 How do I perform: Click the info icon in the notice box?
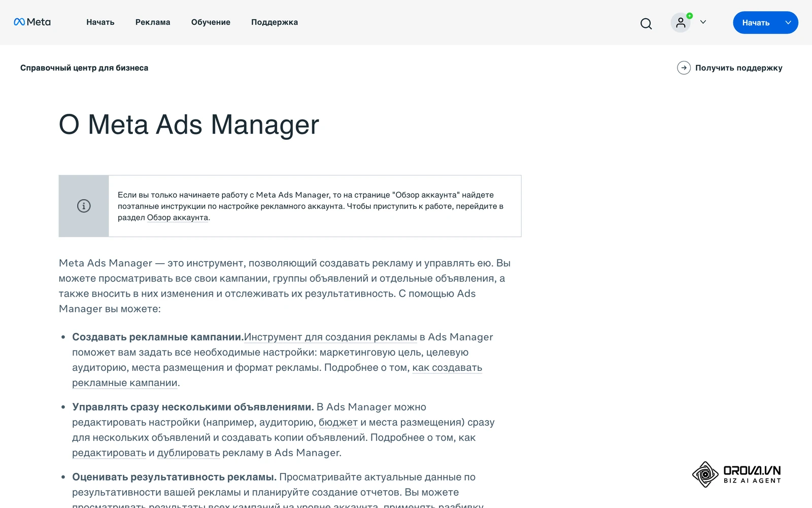[84, 206]
